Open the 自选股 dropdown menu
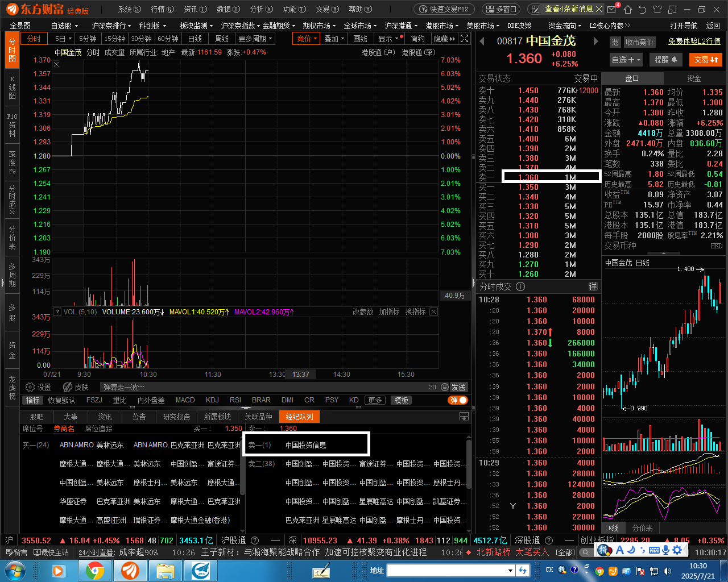 click(65, 26)
